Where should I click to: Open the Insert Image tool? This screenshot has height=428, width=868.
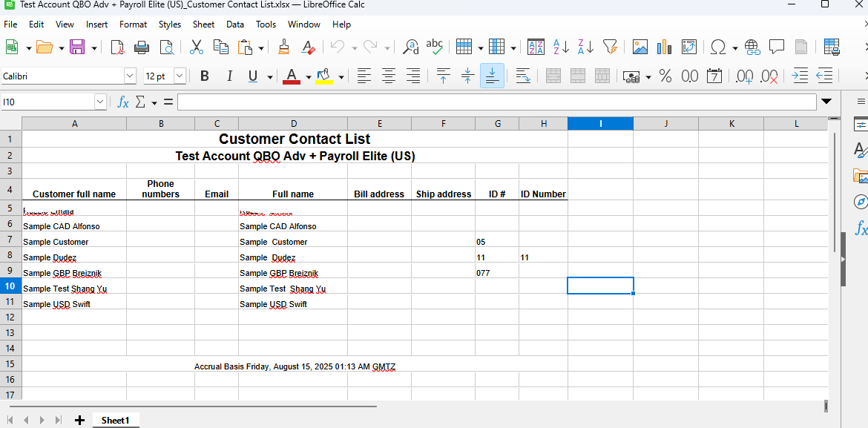pos(640,47)
